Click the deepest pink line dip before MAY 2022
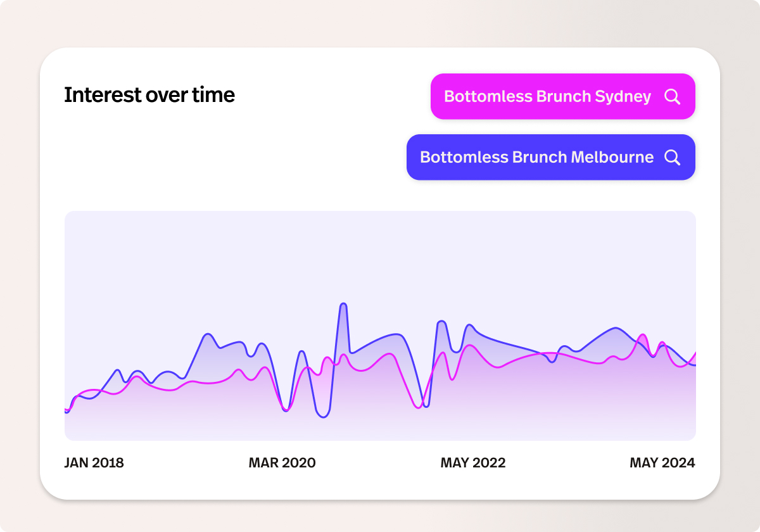 point(418,408)
